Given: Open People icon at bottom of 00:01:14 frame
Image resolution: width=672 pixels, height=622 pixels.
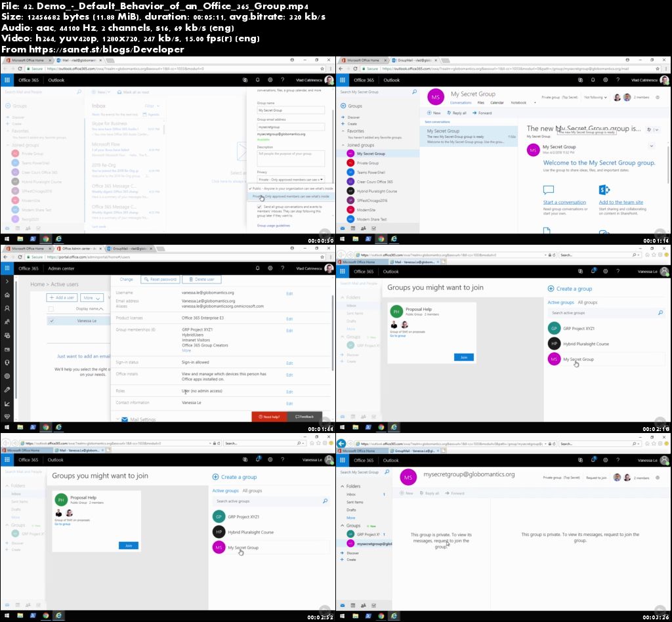Looking at the screenshot, I should [x=364, y=228].
